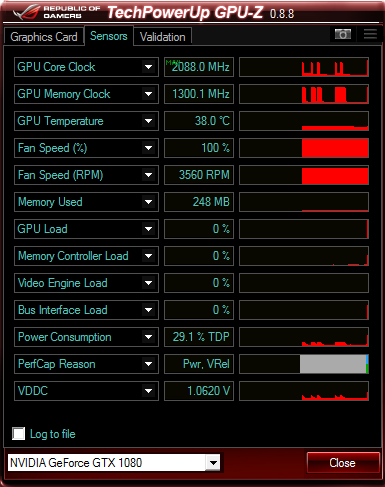Open the Validation tab
Screen dimensions: 385x487
[163, 37]
